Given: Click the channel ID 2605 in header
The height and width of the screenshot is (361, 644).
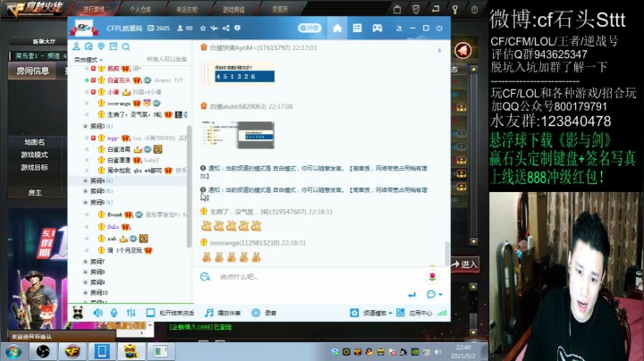Looking at the screenshot, I should (158, 28).
